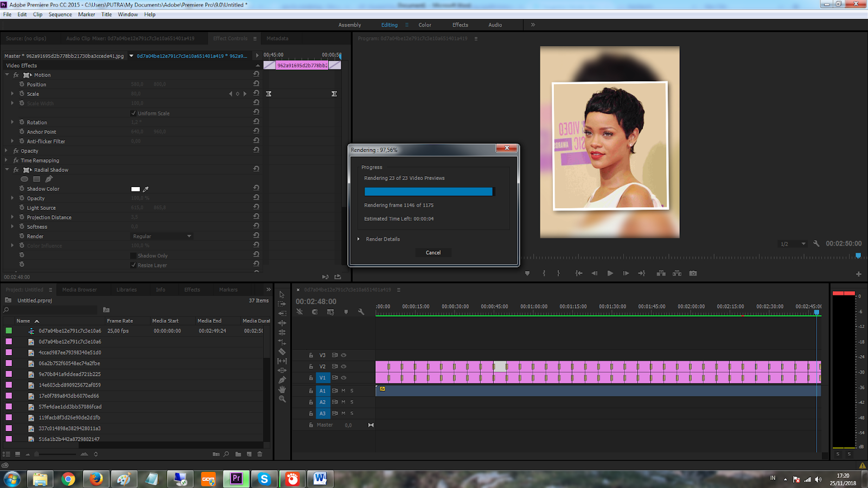Open Timeline Display Settings wrench icon

click(361, 312)
